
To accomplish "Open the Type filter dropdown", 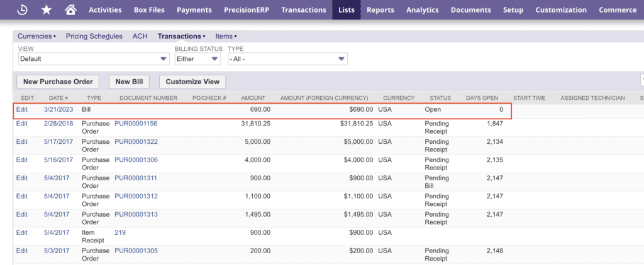I will click(x=287, y=59).
